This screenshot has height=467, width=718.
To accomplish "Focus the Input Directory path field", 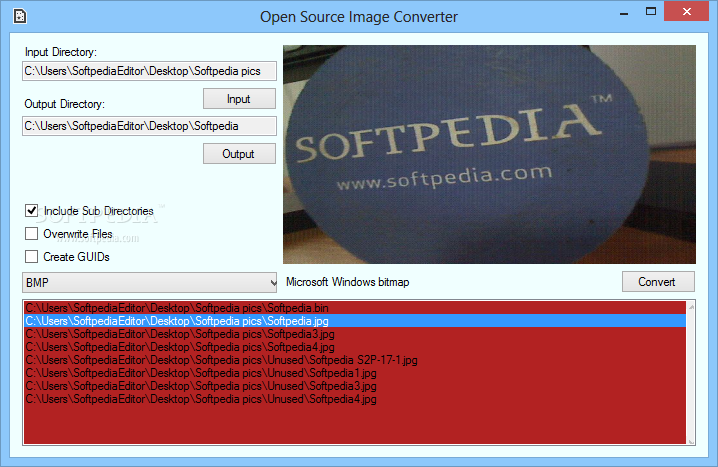I will pos(149,71).
